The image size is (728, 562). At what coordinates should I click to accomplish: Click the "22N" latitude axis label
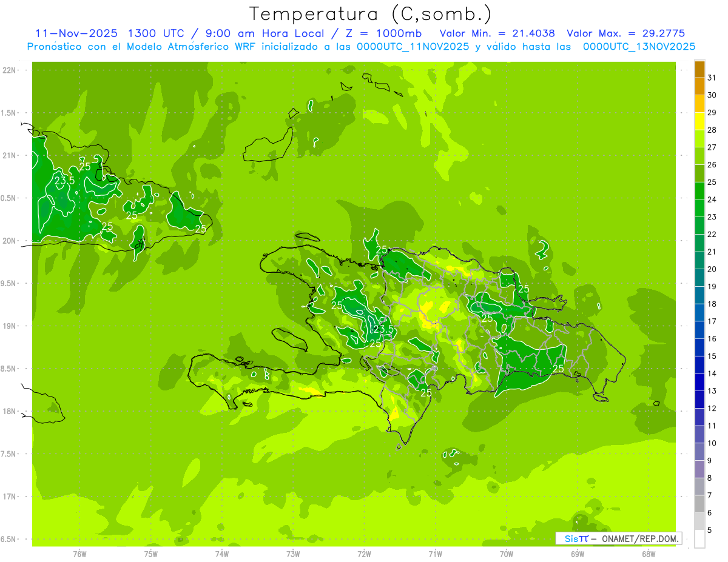(10, 70)
